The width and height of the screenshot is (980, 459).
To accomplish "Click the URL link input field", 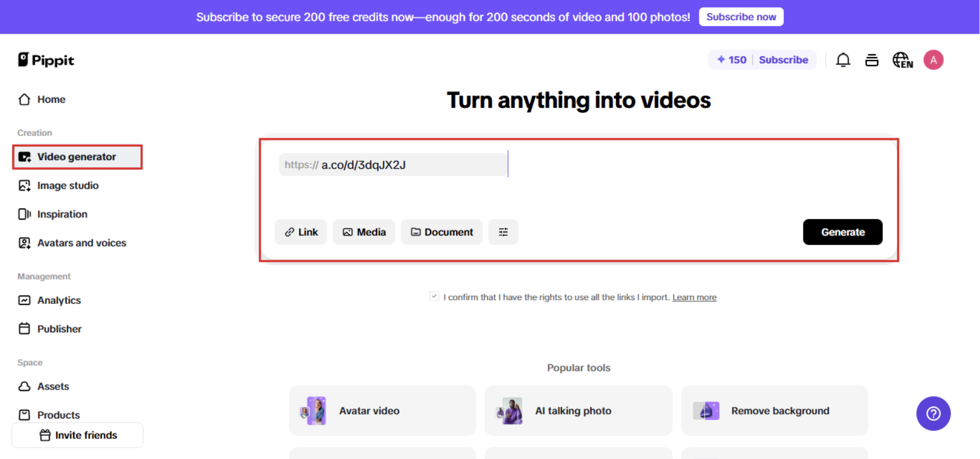I will pos(393,165).
